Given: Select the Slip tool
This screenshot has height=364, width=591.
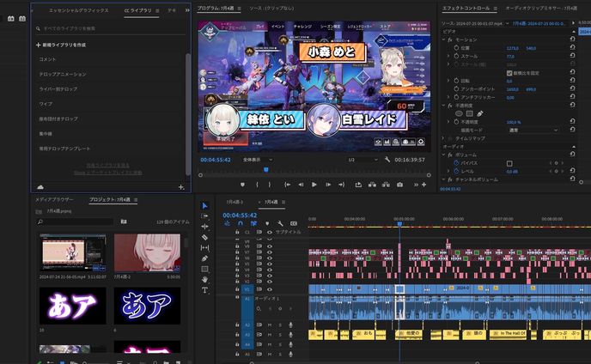Looking at the screenshot, I should click(x=204, y=247).
